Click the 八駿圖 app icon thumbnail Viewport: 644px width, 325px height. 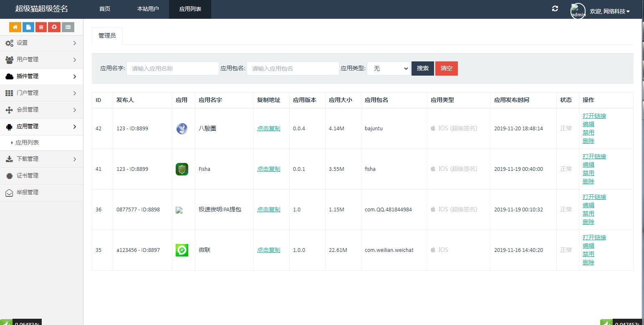coord(182,129)
